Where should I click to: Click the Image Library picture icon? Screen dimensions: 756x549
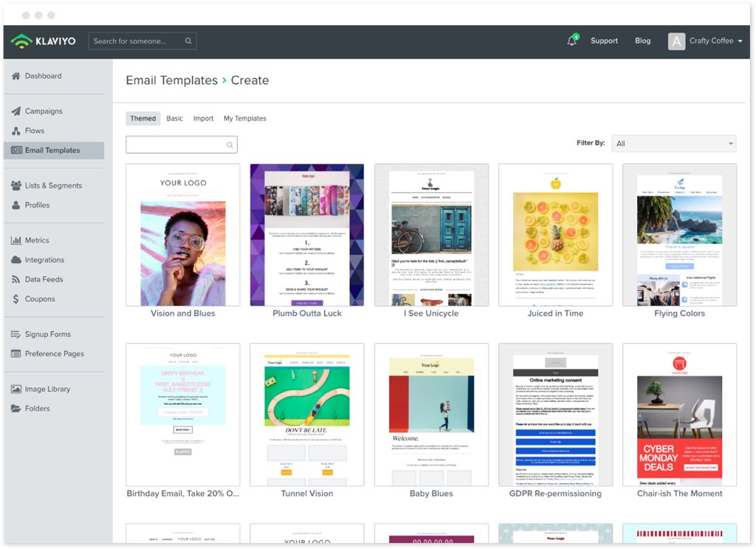16,389
